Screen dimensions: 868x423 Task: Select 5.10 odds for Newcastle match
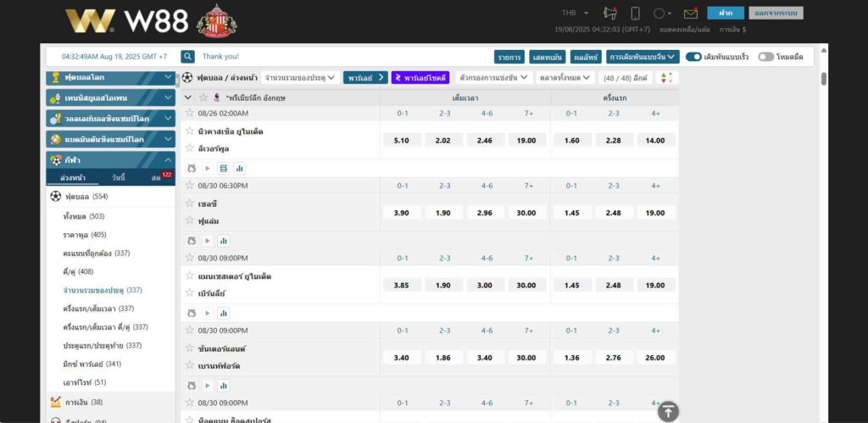[401, 140]
